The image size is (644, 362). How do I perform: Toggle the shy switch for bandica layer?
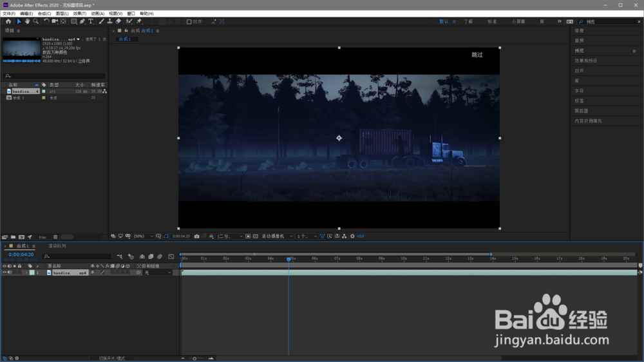(x=92, y=272)
